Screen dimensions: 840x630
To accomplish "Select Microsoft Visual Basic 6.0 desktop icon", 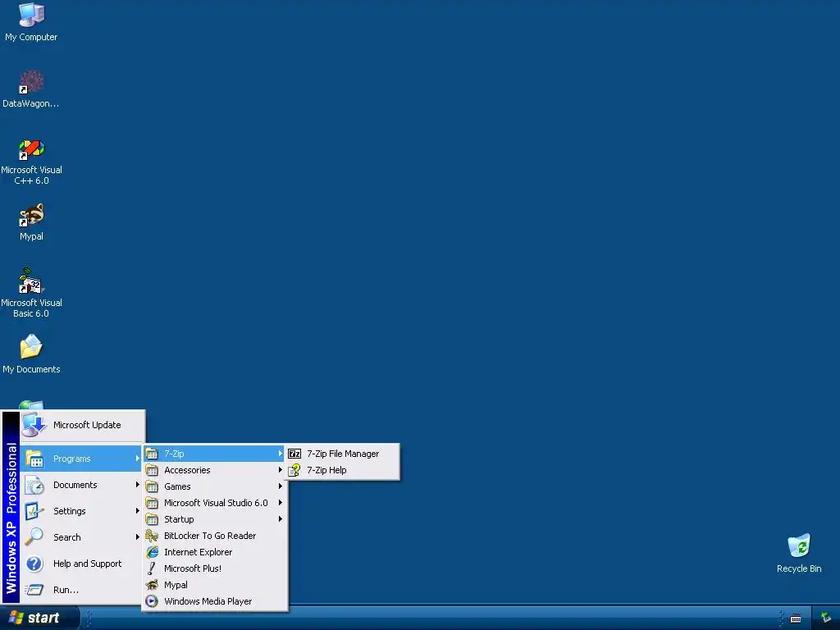I will (30, 281).
